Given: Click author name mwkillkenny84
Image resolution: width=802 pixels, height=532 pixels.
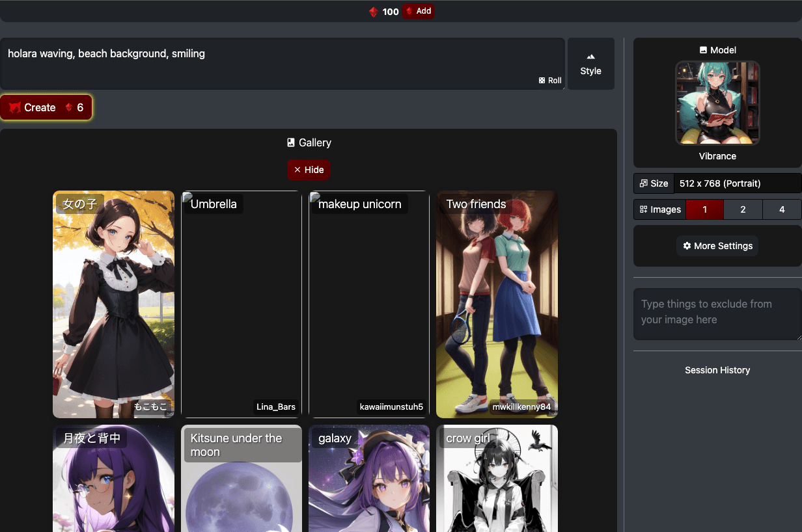Looking at the screenshot, I should 522,407.
